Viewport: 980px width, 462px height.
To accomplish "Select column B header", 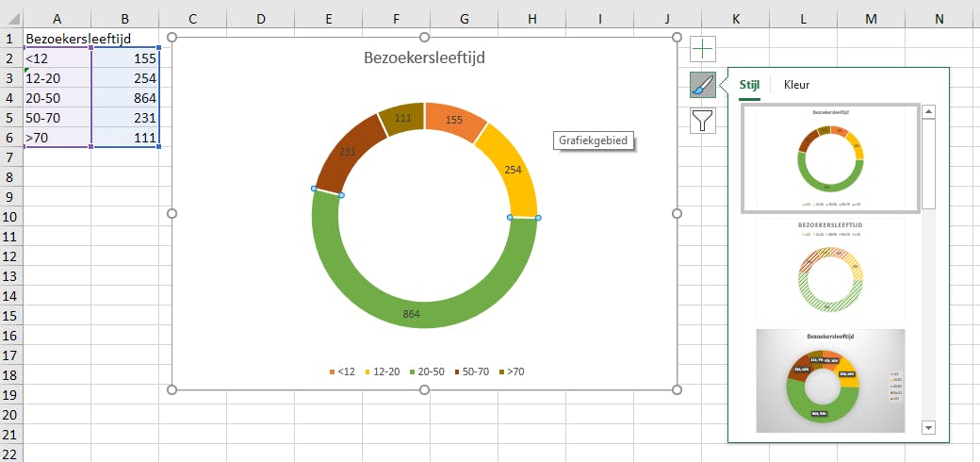I will coord(125,20).
